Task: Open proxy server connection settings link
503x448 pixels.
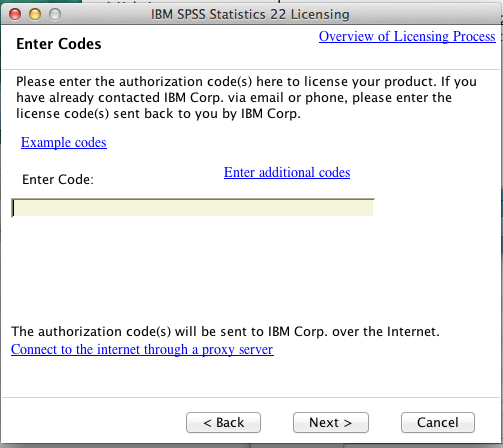Action: click(x=142, y=350)
